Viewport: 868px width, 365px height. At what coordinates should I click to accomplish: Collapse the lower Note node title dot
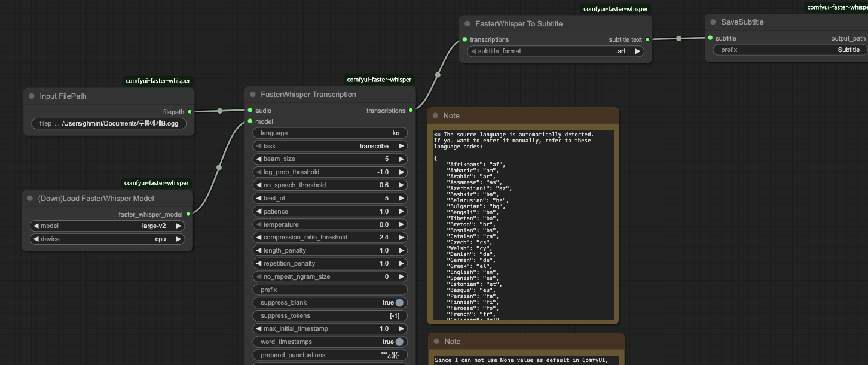pos(436,342)
